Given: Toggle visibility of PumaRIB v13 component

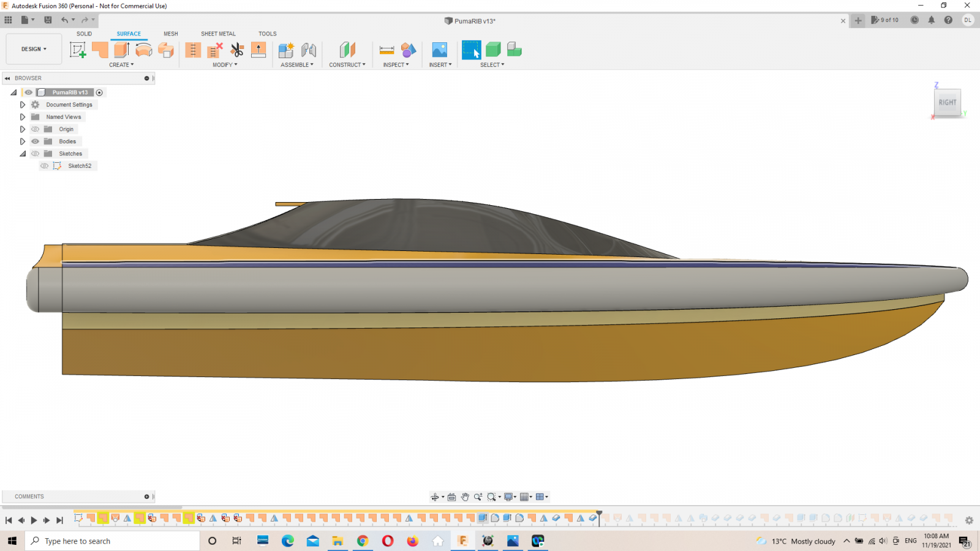Looking at the screenshot, I should pos(29,92).
